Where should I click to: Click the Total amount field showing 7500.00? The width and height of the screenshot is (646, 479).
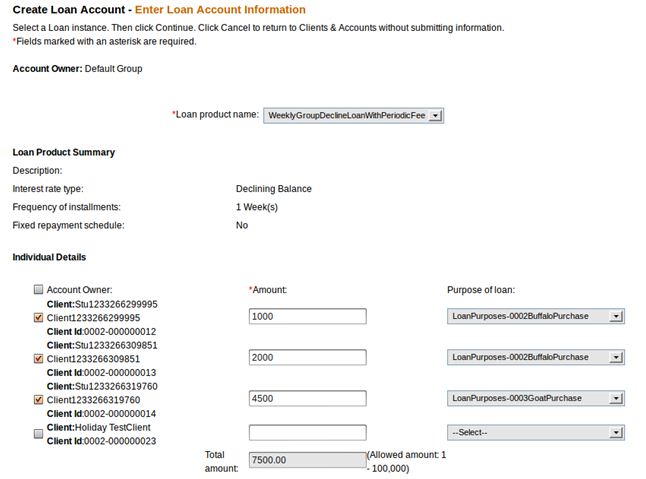307,461
